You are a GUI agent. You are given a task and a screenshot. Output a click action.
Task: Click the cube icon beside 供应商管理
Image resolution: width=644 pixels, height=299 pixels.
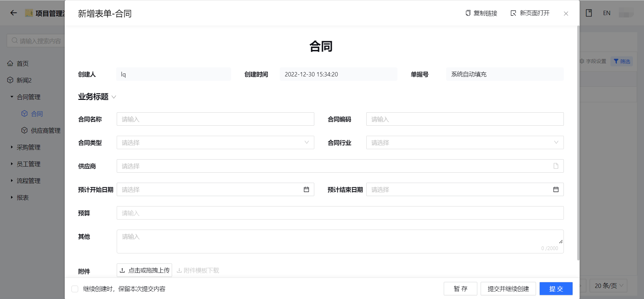(24, 130)
